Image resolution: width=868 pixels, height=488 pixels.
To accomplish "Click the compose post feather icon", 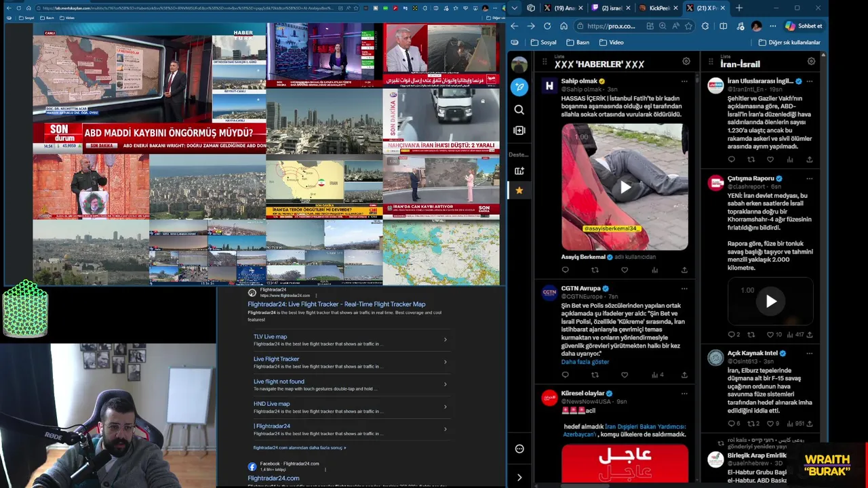I will [x=519, y=87].
